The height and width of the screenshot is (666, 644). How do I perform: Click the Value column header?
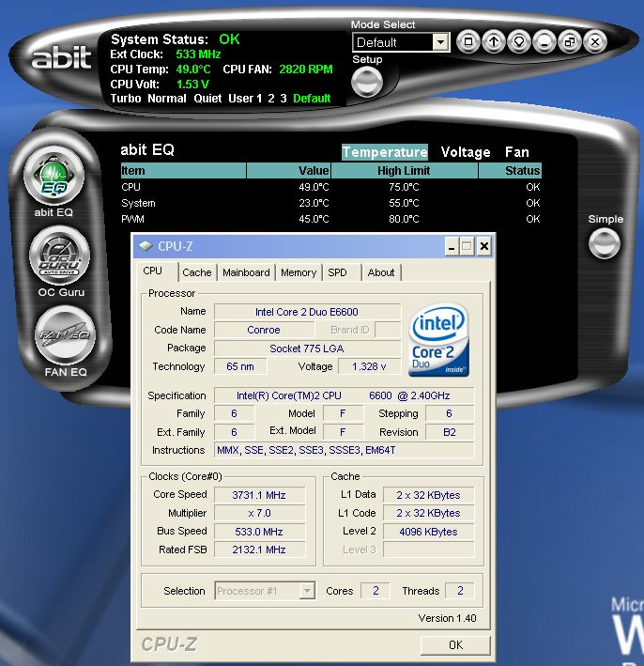click(289, 170)
